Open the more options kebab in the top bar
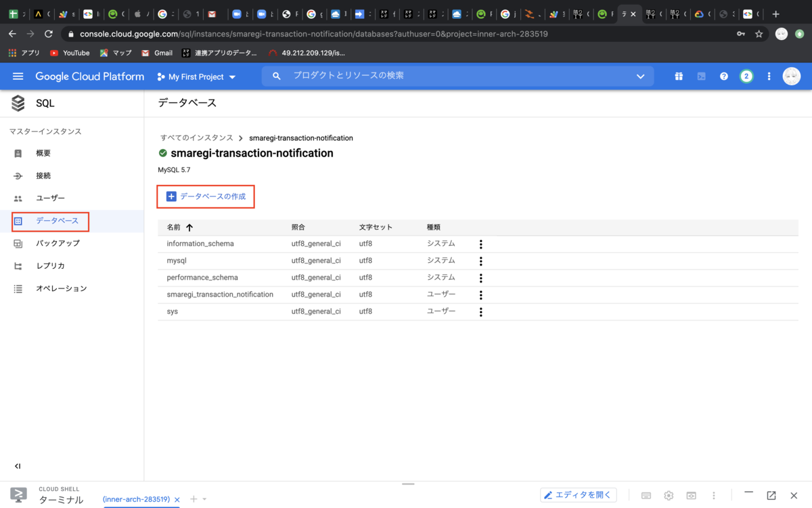Image resolution: width=812 pixels, height=508 pixels. pos(769,76)
